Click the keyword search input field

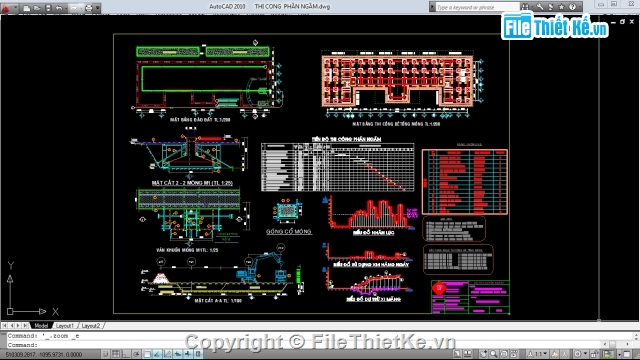click(477, 7)
